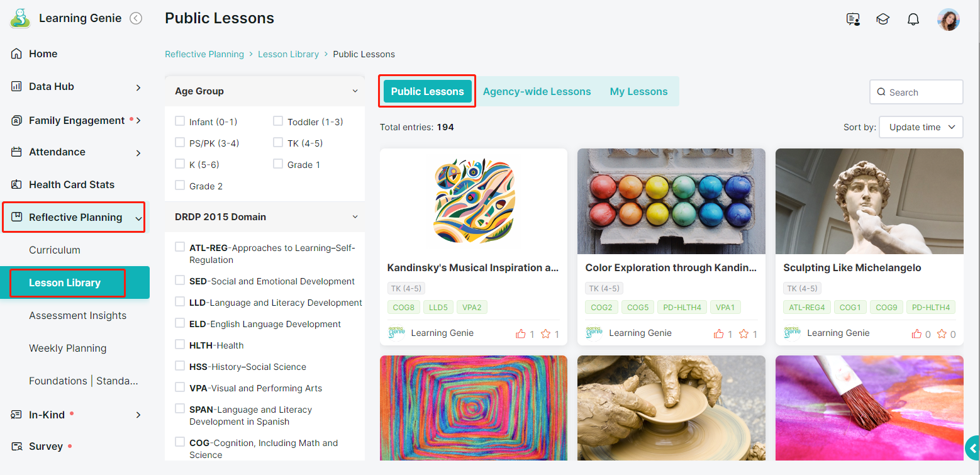Check the Toddler (1-3) age group
The width and height of the screenshot is (980, 475).
278,121
